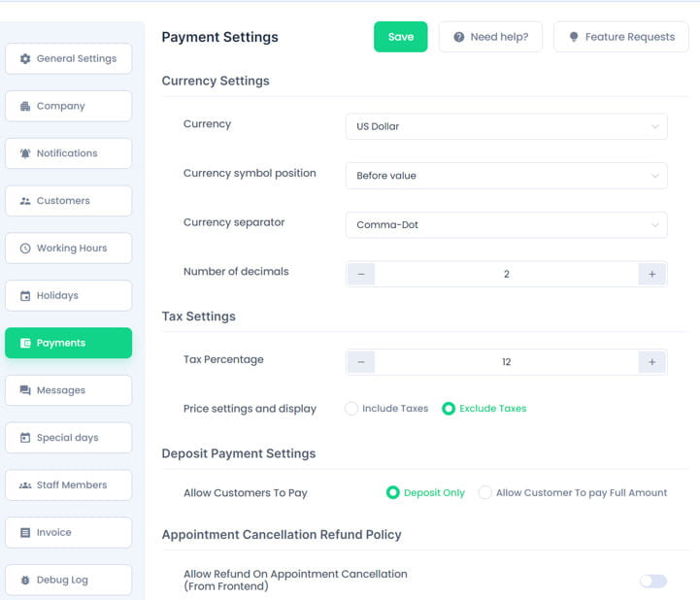The width and height of the screenshot is (700, 600).
Task: Click the people icon beside Customers
Action: tap(25, 201)
